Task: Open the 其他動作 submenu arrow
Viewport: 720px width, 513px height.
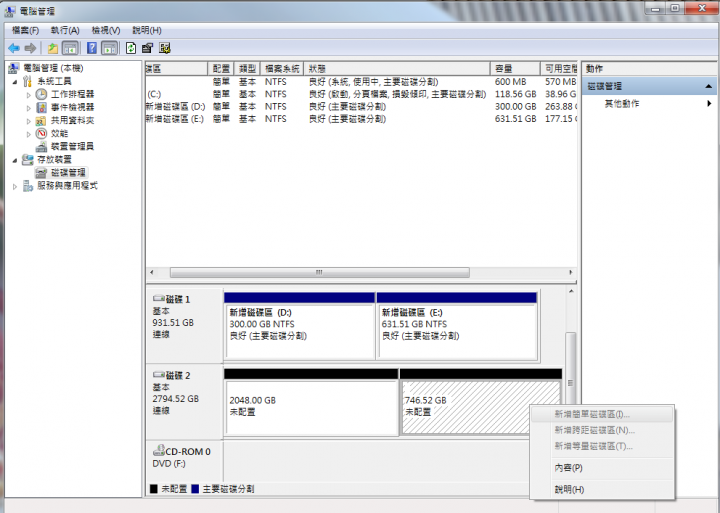Action: point(709,103)
